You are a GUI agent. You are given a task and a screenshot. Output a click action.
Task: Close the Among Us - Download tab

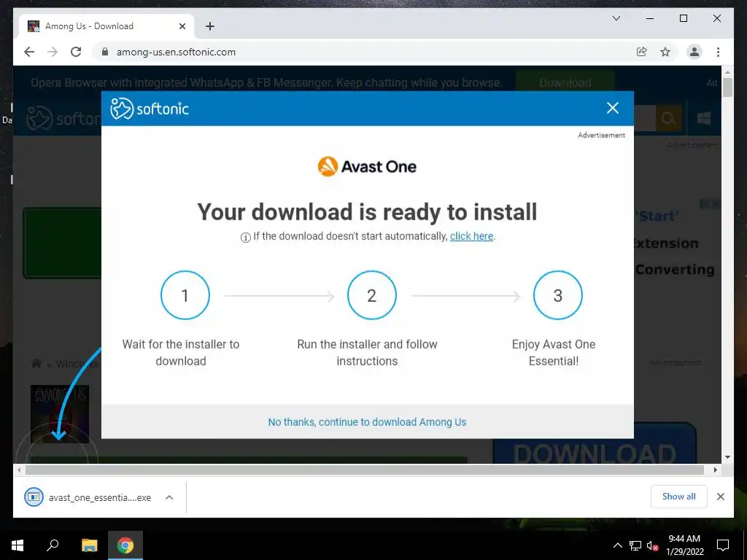click(182, 26)
